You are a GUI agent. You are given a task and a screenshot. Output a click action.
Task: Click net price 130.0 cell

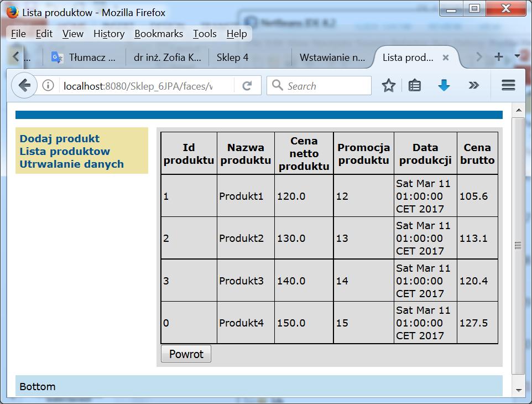point(304,238)
